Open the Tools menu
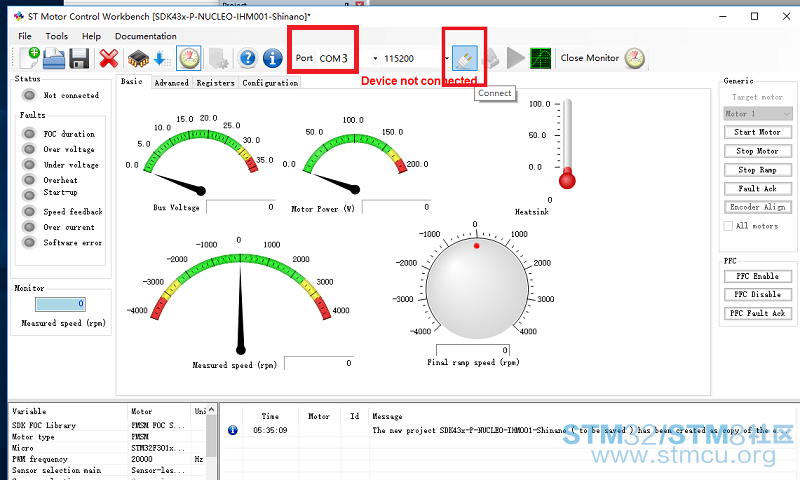Image resolution: width=800 pixels, height=480 pixels. click(x=57, y=36)
